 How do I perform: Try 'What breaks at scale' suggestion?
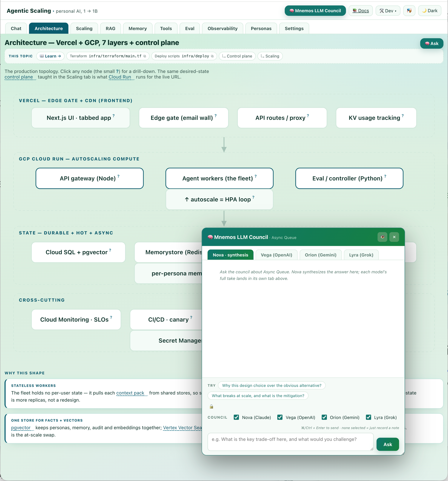258,396
